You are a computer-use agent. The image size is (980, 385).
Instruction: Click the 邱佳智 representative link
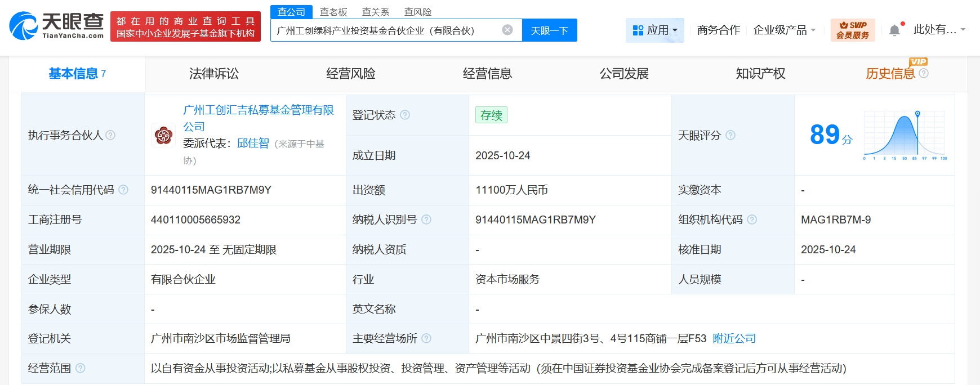coord(253,143)
